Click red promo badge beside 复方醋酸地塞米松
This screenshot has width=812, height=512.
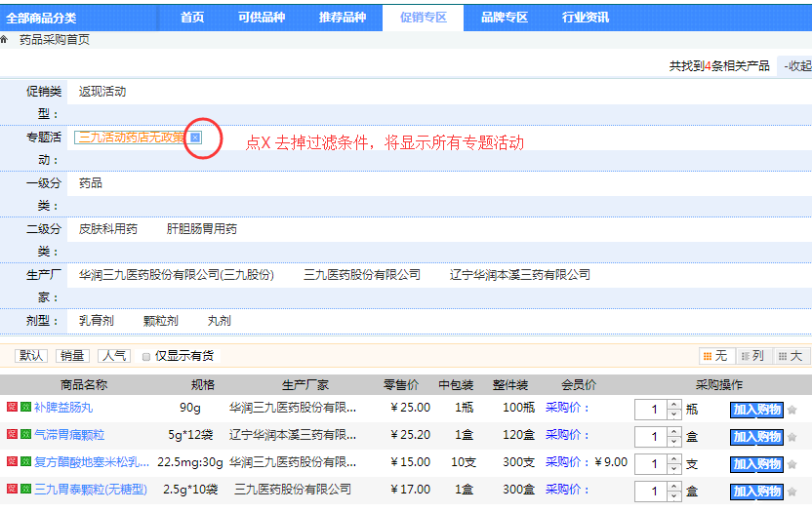point(12,461)
